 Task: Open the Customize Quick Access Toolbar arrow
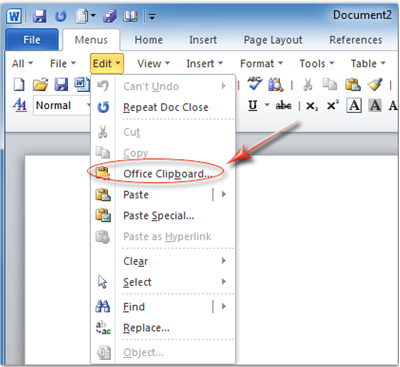(x=152, y=16)
